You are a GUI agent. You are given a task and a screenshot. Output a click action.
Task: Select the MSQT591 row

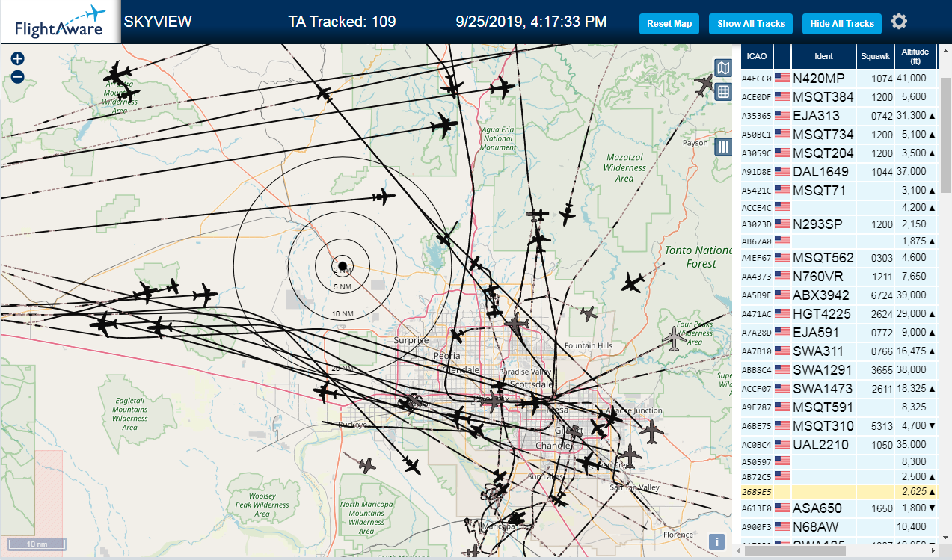pos(838,407)
